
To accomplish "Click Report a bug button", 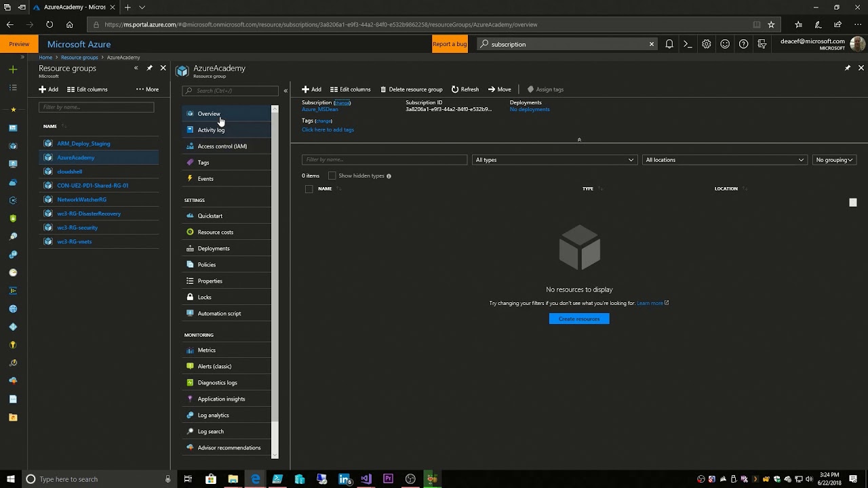I will coord(450,44).
